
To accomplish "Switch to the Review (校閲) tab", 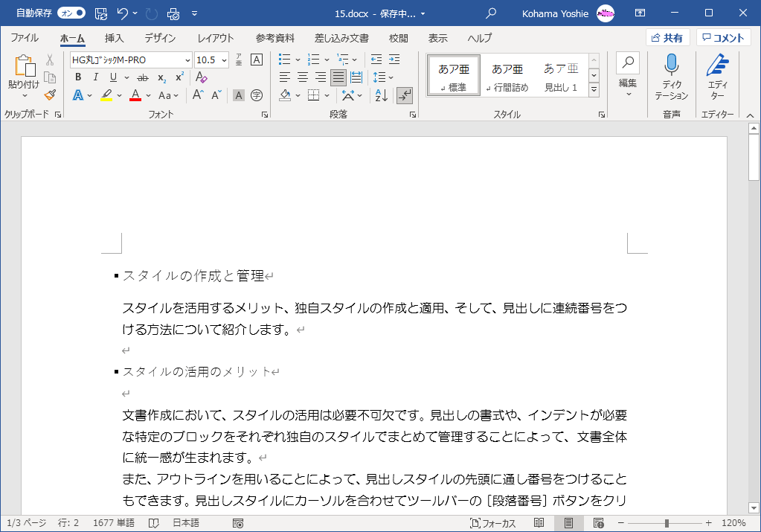I will pyautogui.click(x=399, y=38).
